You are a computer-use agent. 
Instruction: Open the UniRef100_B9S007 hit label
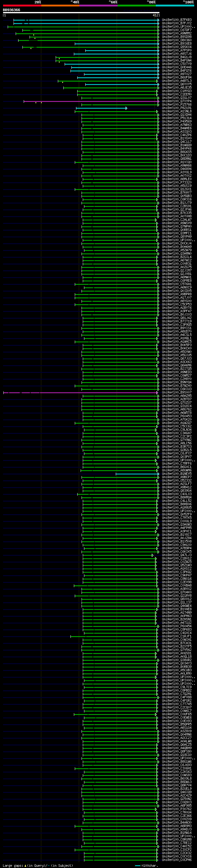(x=177, y=393)
